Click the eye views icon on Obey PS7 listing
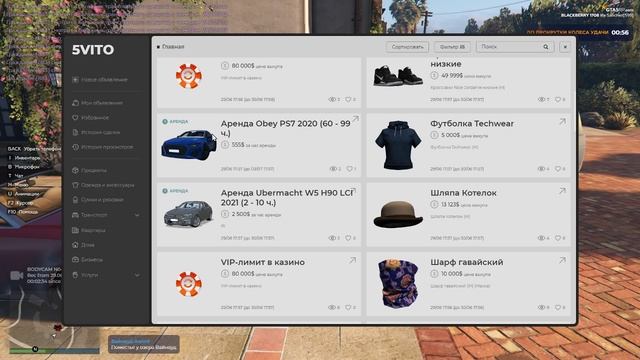The width and height of the screenshot is (640, 360). pos(333,169)
